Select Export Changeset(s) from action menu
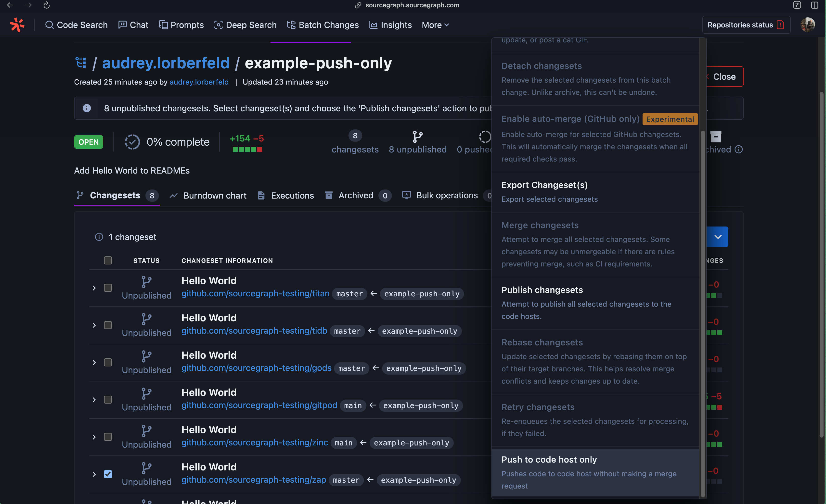Viewport: 826px width, 504px height. coord(595,192)
